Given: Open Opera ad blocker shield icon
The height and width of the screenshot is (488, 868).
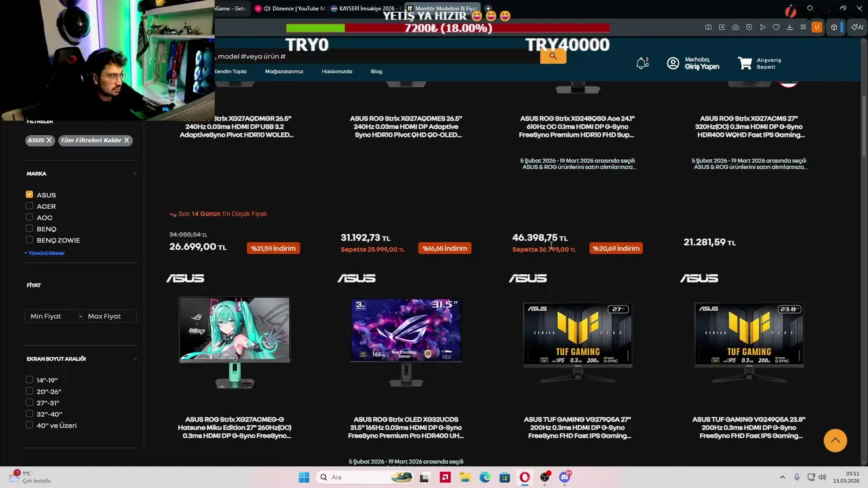Looking at the screenshot, I should [x=749, y=27].
